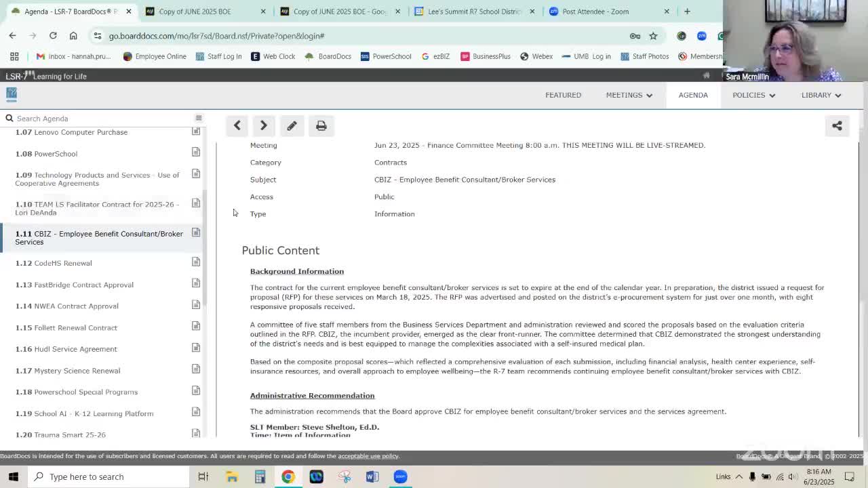Click the edit pencil icon
This screenshot has width=868, height=488.
(292, 125)
